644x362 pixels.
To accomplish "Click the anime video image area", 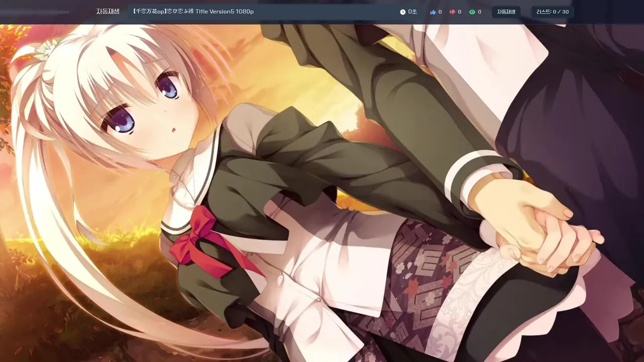I will [322, 193].
